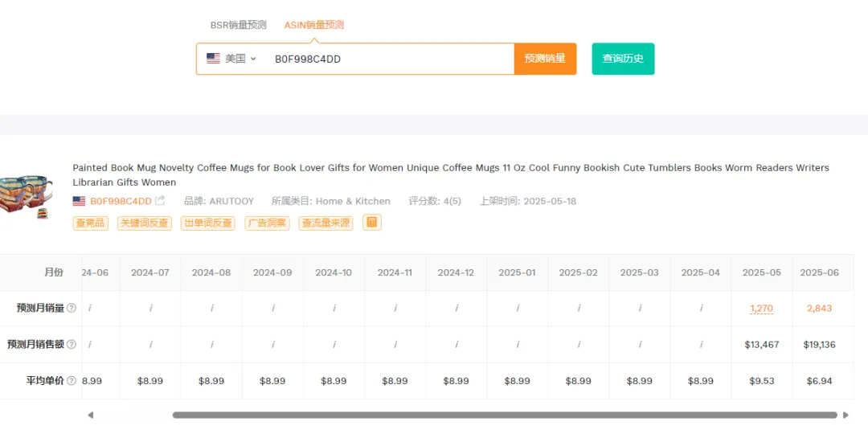Click the category text Home & Kitchen
The image size is (868, 438).
pyautogui.click(x=353, y=201)
